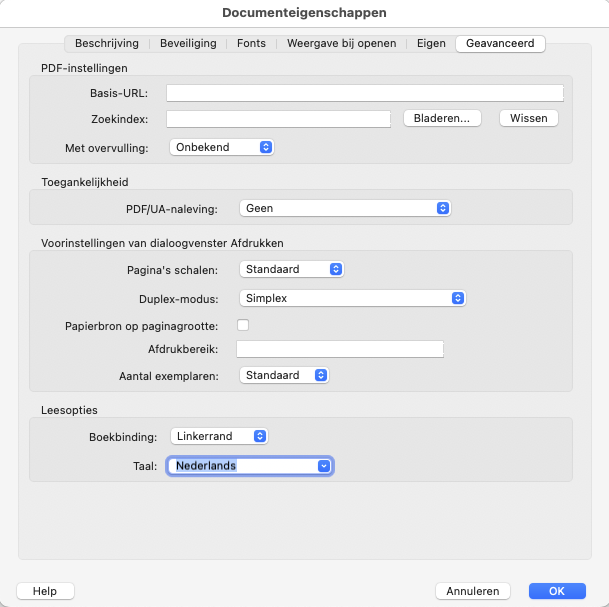This screenshot has width=609, height=607.
Task: Open the Aantal exemplaren dropdown
Action: point(284,375)
